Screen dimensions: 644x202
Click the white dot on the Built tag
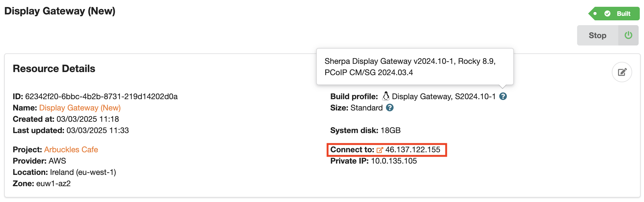coord(595,14)
